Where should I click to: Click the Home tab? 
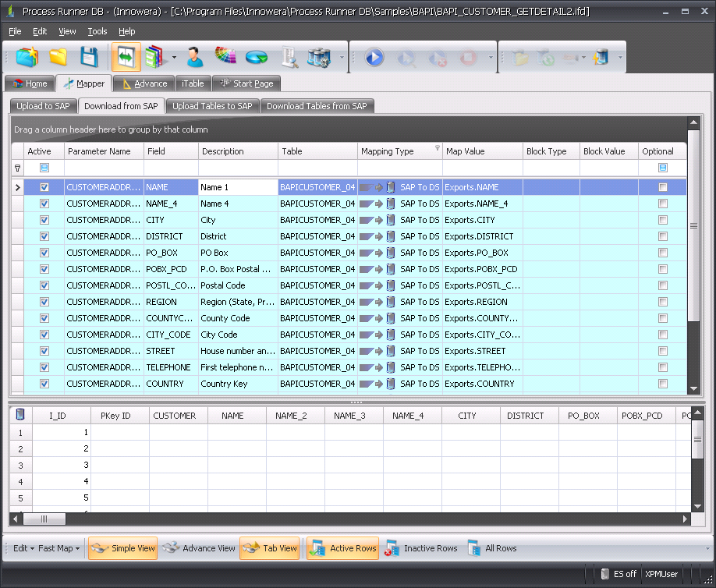pos(30,83)
